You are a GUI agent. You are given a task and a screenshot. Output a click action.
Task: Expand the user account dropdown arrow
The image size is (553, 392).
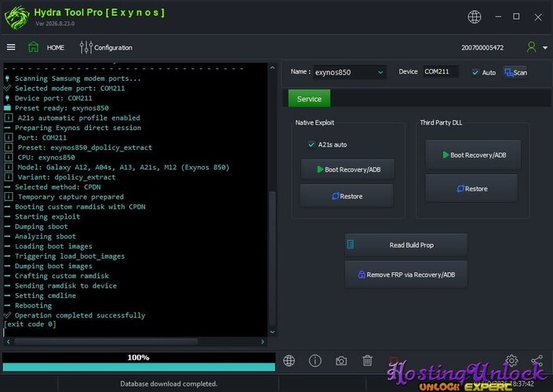pyautogui.click(x=545, y=48)
